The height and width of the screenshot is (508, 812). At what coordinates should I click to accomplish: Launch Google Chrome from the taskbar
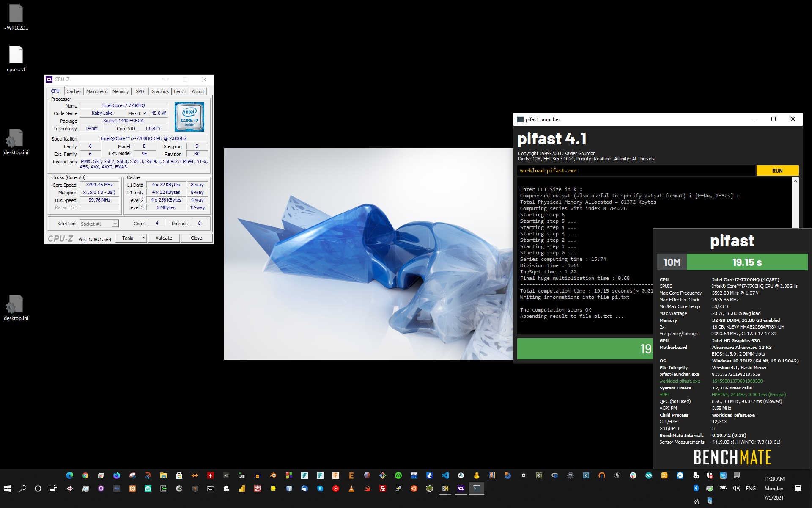[x=85, y=475]
